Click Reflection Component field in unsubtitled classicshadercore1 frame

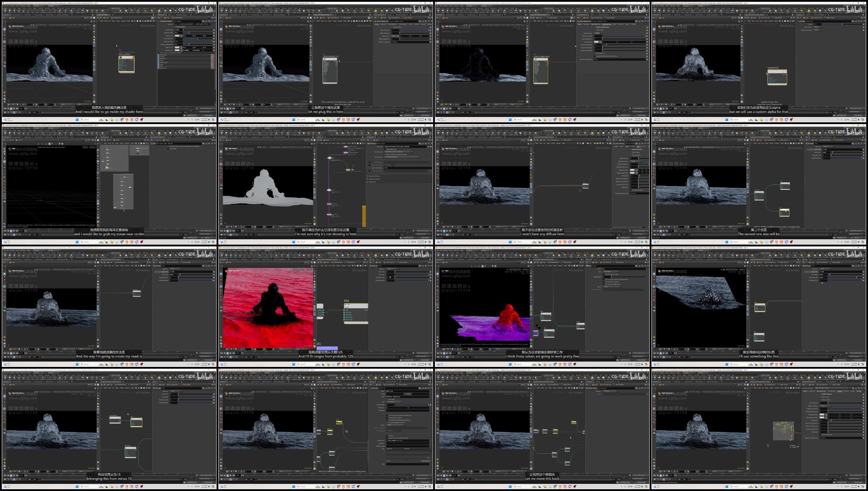click(x=619, y=59)
